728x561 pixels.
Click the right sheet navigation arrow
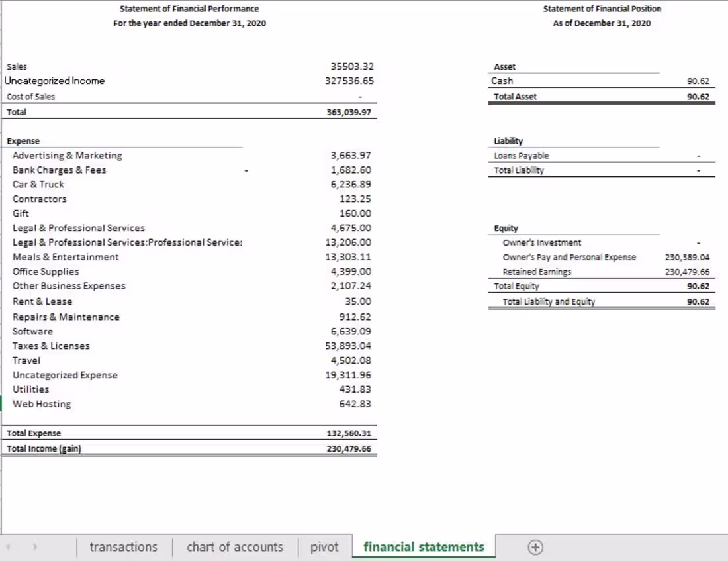[x=34, y=547]
